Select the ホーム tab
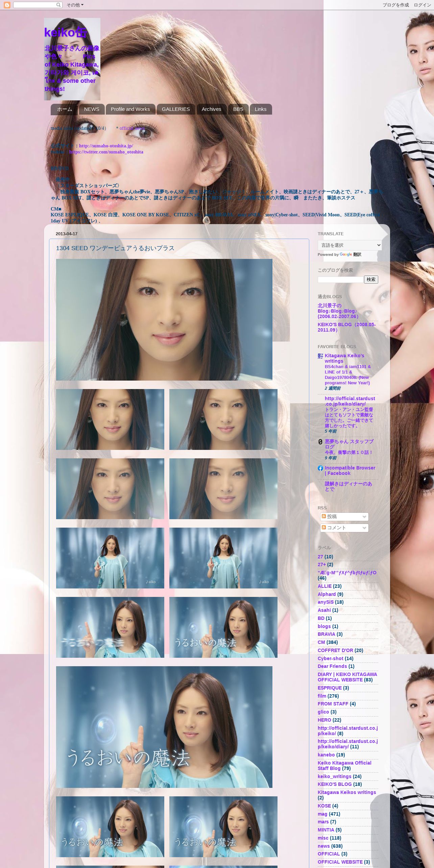434x868 pixels. click(x=64, y=109)
